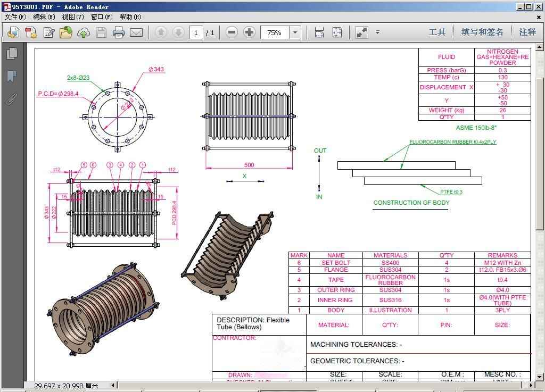This screenshot has width=545, height=392.
Task: Click the page size 29.697 x 20.998 status
Action: click(66, 386)
